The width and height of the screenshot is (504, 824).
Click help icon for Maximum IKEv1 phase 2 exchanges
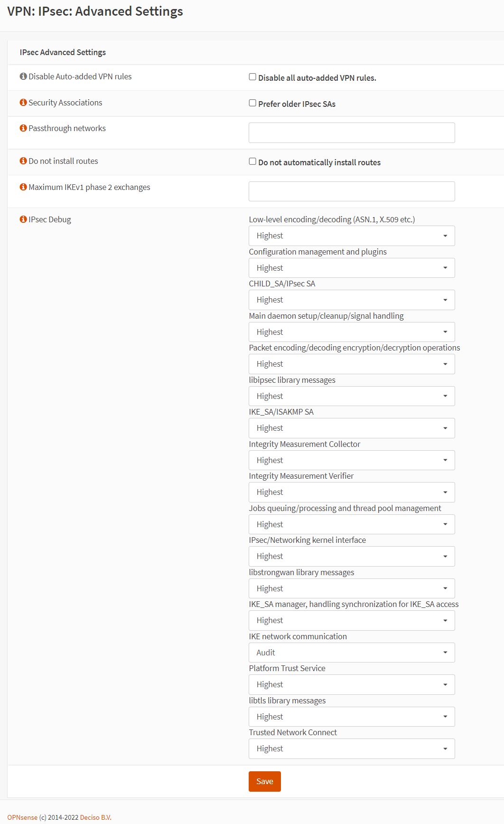point(23,187)
